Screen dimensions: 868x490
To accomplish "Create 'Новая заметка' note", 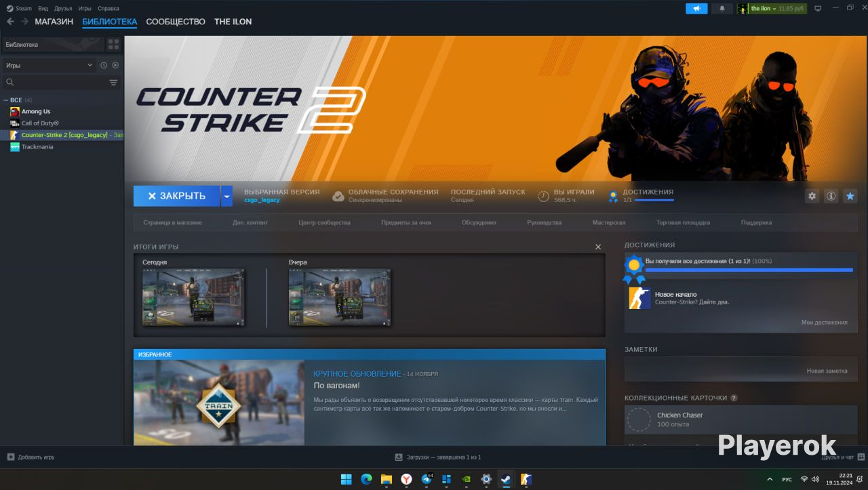I will (x=827, y=371).
